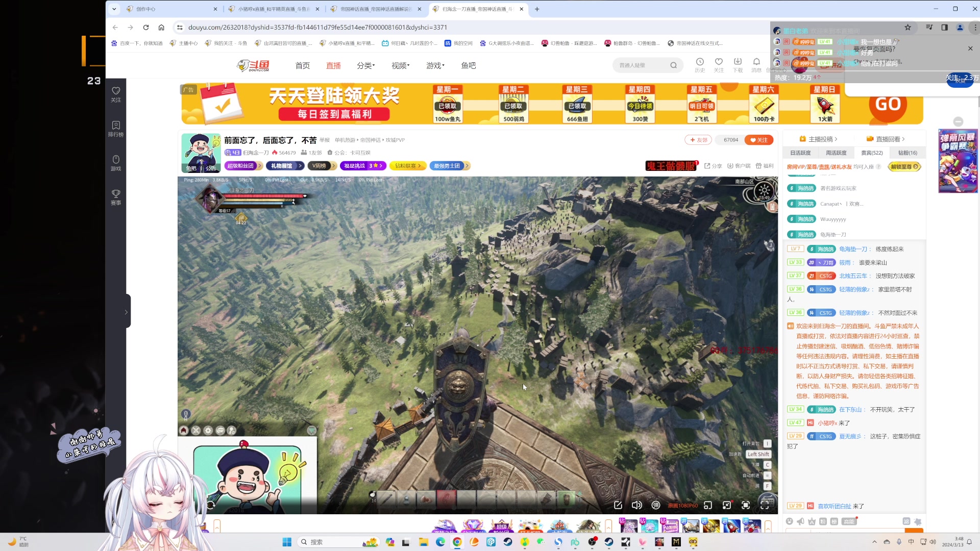The height and width of the screenshot is (551, 980).
Task: Toggle the 粉 fan badge option in chat bar
Action: coord(823,521)
